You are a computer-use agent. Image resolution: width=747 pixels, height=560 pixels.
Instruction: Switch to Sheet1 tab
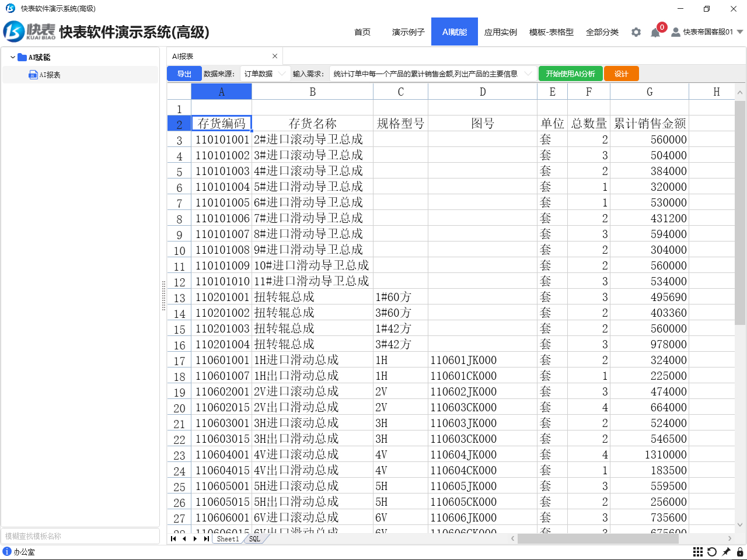click(x=228, y=539)
